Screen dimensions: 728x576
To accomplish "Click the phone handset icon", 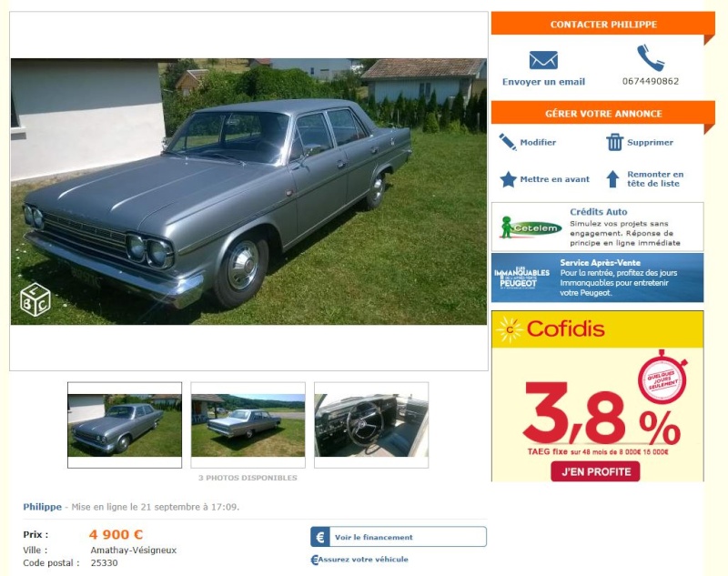I will coord(650,57).
